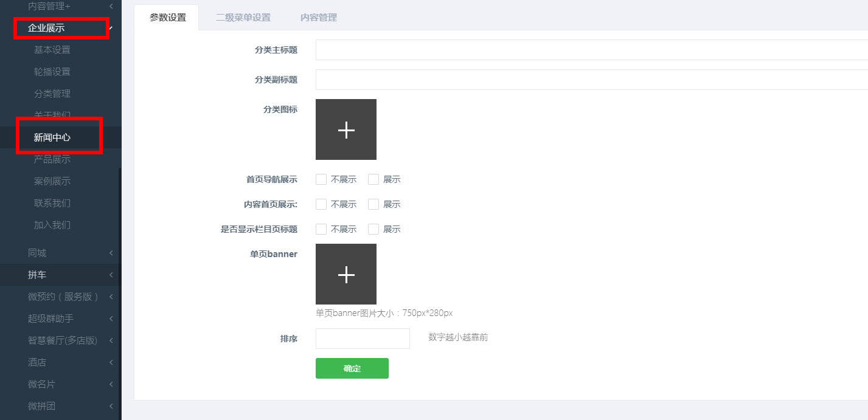Open 联系我们 in the sidebar
This screenshot has width=868, height=420.
[52, 203]
